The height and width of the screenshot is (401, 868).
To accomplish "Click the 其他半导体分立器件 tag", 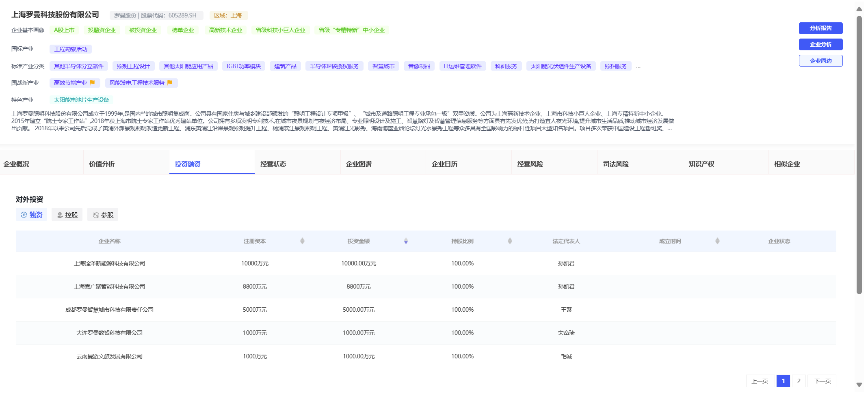I will click(79, 66).
